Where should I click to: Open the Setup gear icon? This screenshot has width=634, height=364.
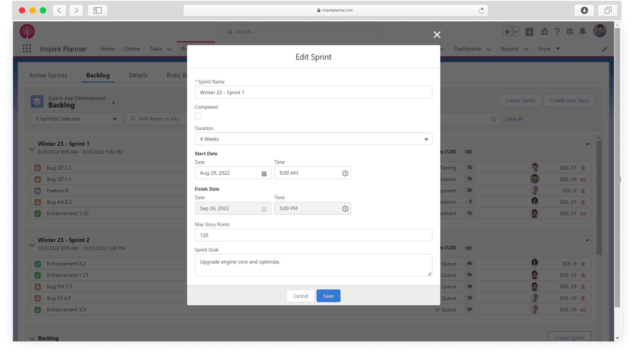570,32
